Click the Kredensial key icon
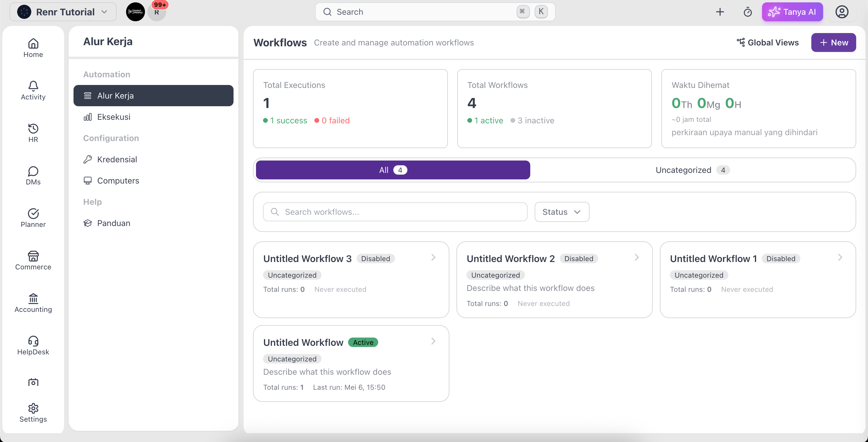The image size is (868, 442). (x=88, y=159)
